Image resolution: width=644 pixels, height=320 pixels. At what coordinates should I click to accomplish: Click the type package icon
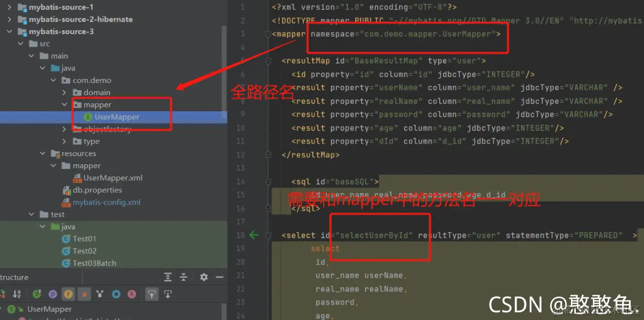click(77, 141)
